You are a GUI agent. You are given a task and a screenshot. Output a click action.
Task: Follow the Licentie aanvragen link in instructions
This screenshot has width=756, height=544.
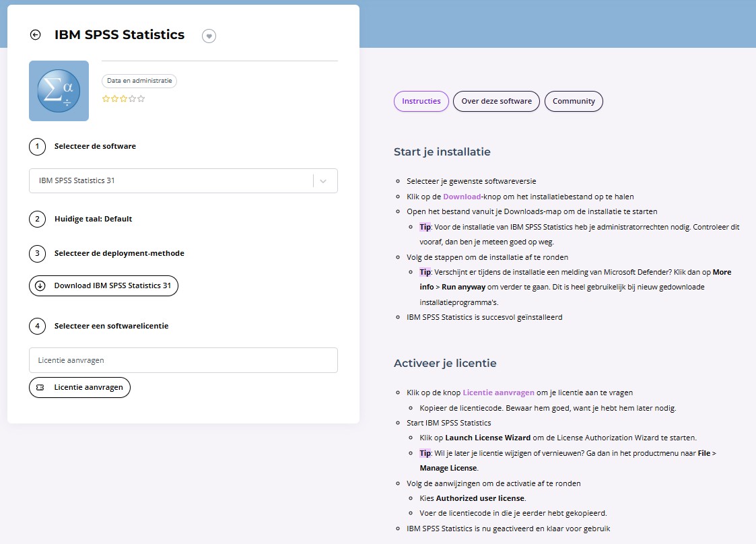[x=499, y=393]
